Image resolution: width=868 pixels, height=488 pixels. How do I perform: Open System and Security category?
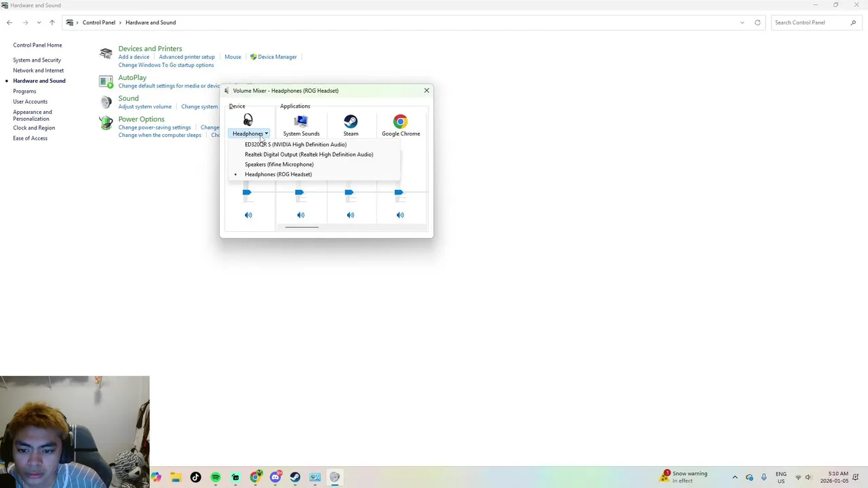coord(37,60)
